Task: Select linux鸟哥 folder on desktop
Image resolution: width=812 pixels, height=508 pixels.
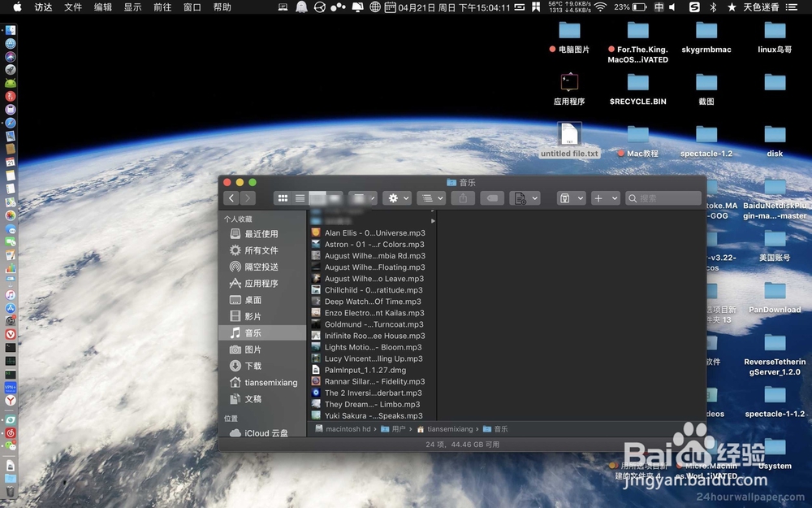Action: [x=775, y=37]
